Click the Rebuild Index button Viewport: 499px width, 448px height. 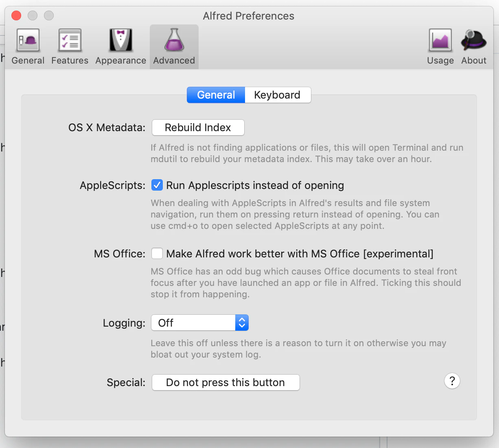click(198, 127)
